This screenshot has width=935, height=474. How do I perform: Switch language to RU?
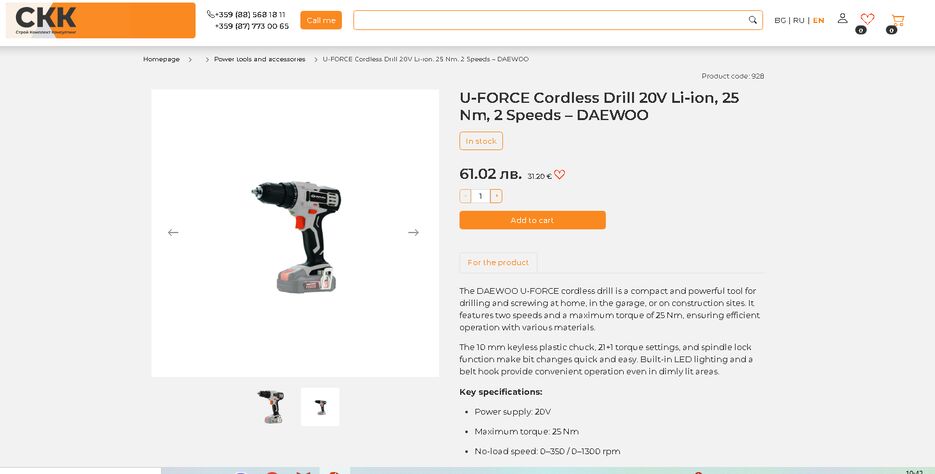(798, 20)
